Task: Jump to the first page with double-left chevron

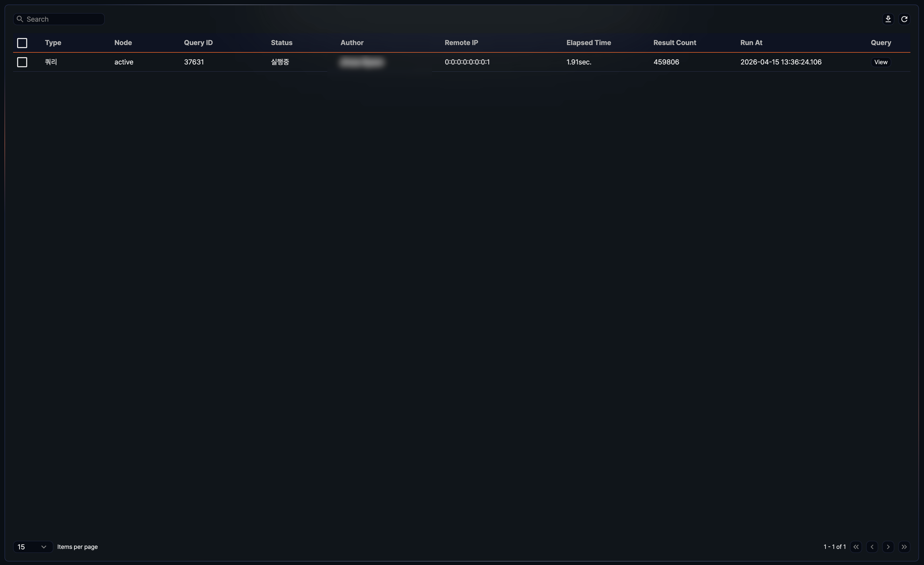Action: [857, 547]
